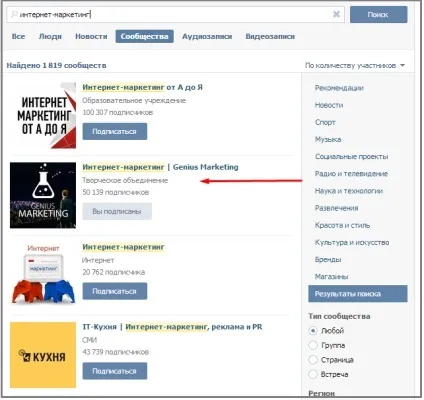The image size is (424, 400).
Task: Open the origami elephants Интернет-маркетинг avatar
Action: (x=43, y=275)
